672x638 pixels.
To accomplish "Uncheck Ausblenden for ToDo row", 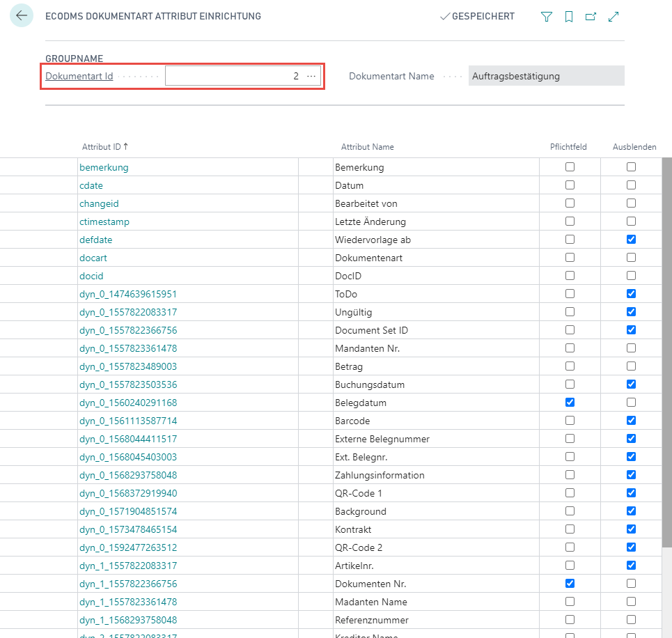I will [x=631, y=294].
